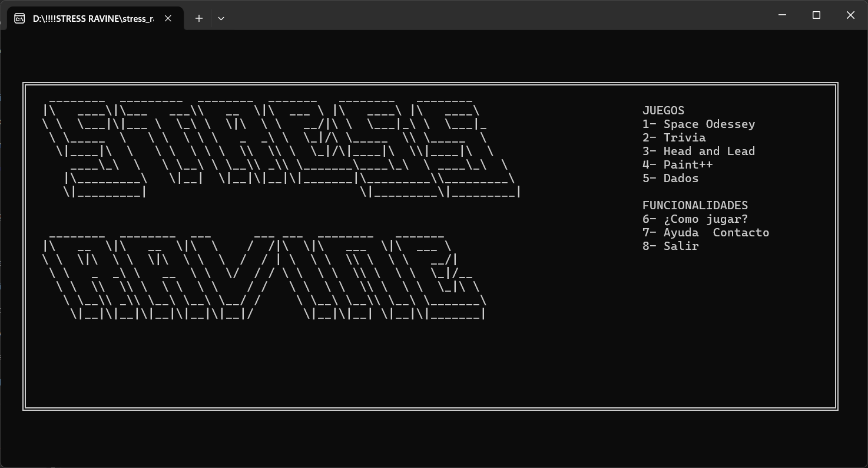Maximize the terminal window
Screen dimensions: 868x468
tap(816, 15)
